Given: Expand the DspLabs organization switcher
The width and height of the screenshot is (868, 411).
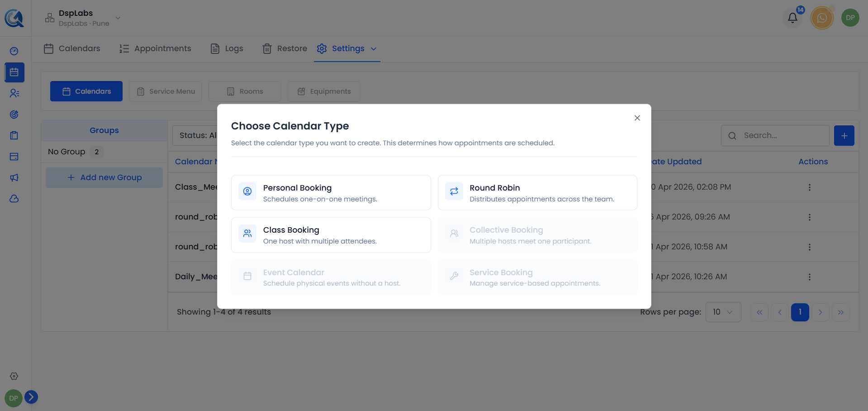Looking at the screenshot, I should 83,18.
